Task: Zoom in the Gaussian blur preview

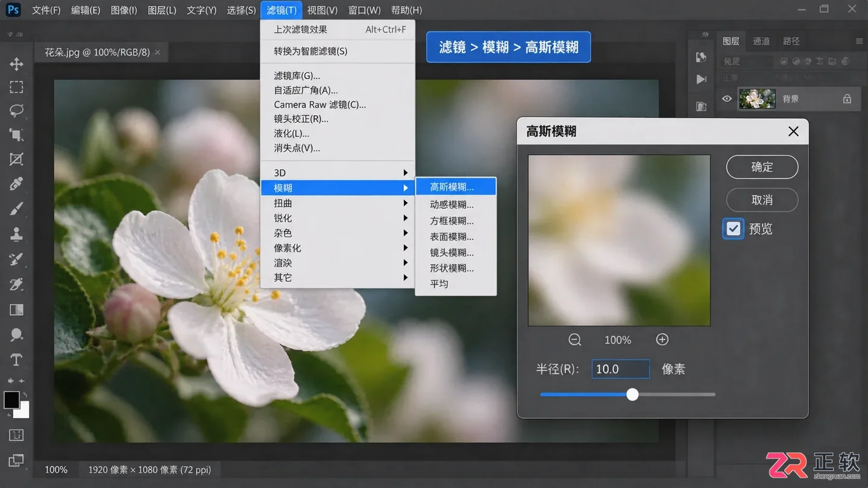Action: pyautogui.click(x=662, y=340)
